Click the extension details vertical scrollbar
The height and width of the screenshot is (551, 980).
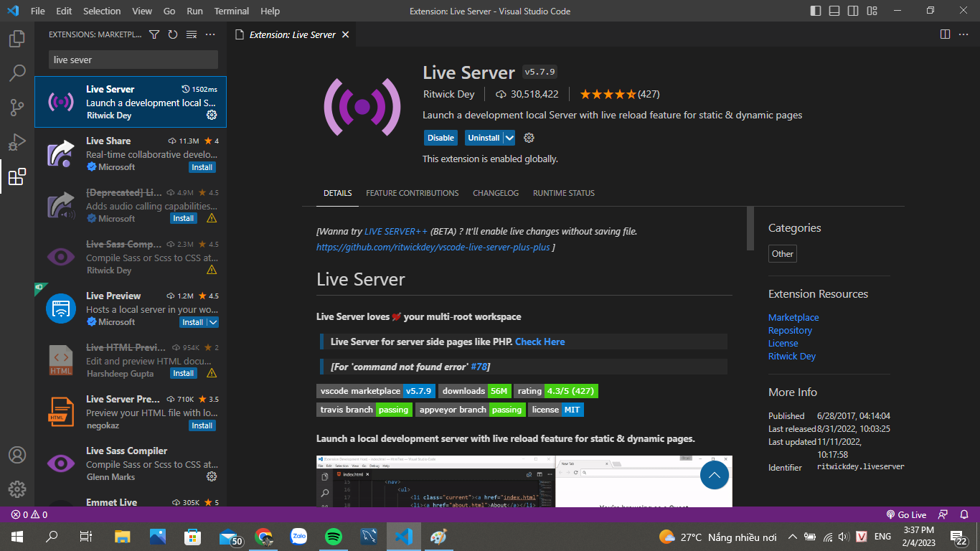tap(750, 228)
